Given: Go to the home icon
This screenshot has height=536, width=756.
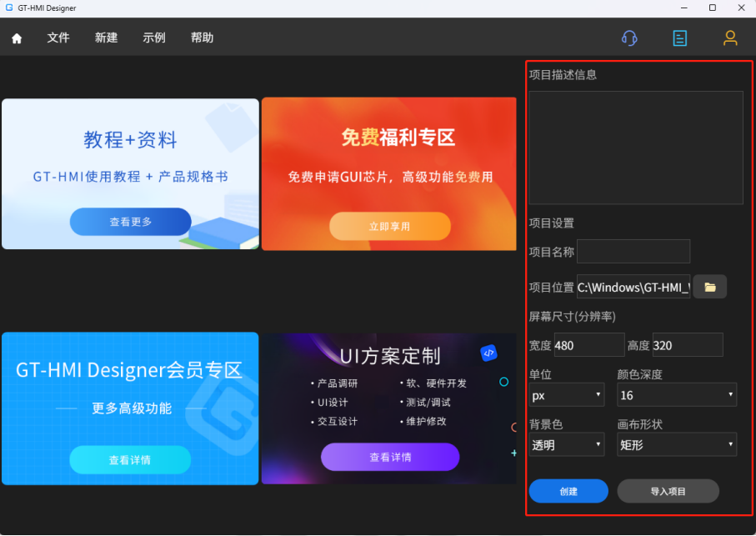Looking at the screenshot, I should point(17,38).
